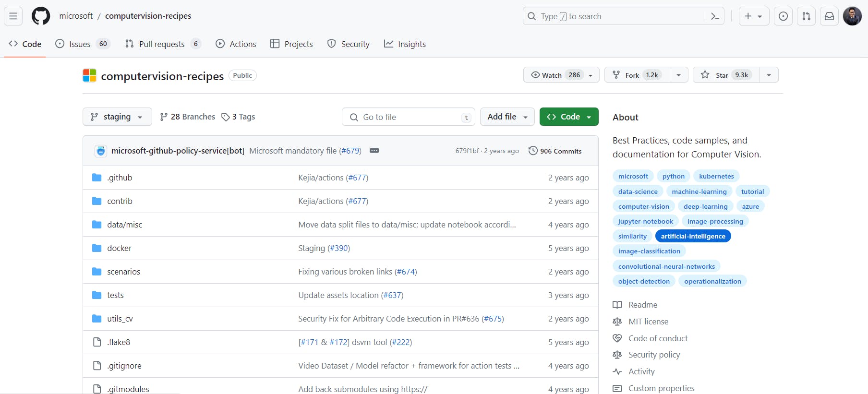Open pull request #679 link
The image size is (868, 394).
(350, 151)
